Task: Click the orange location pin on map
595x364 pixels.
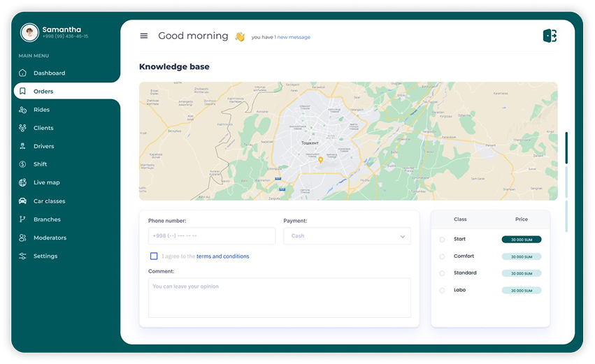Action: pos(320,160)
